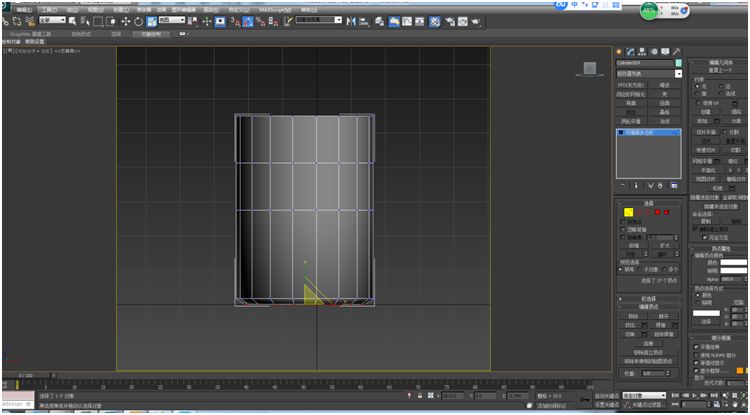750x415 pixels.
Task: Open the Utilities hammer panel tab
Action: pos(676,52)
